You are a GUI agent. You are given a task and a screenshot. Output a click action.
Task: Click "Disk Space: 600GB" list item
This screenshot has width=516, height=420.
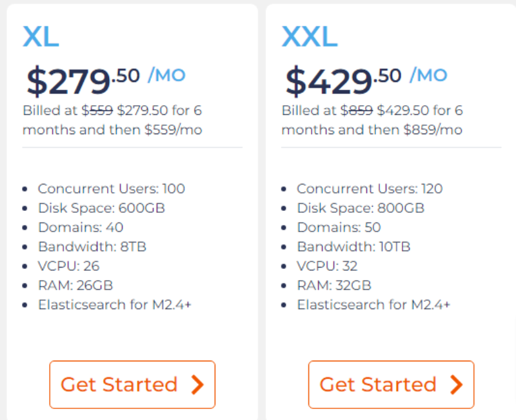(x=101, y=208)
